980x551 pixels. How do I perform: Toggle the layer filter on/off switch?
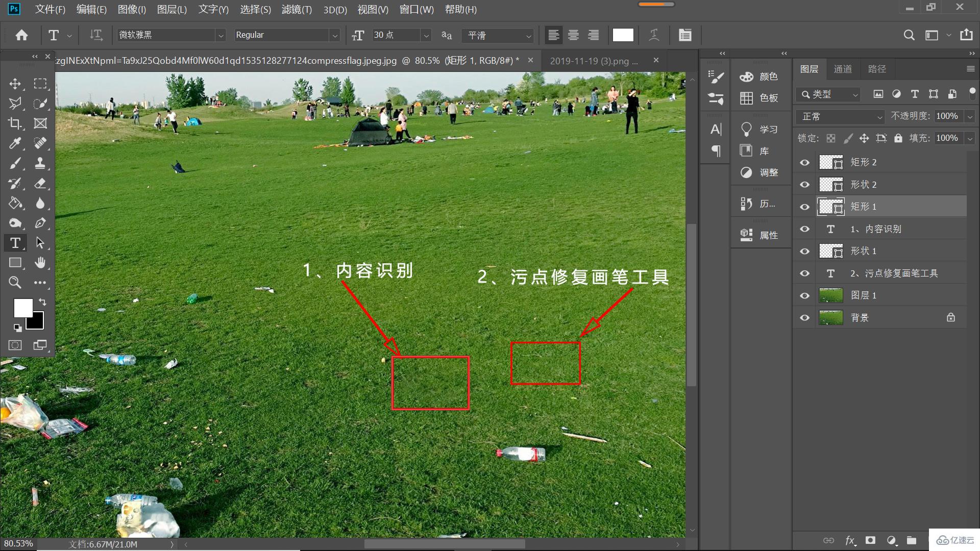pos(972,94)
